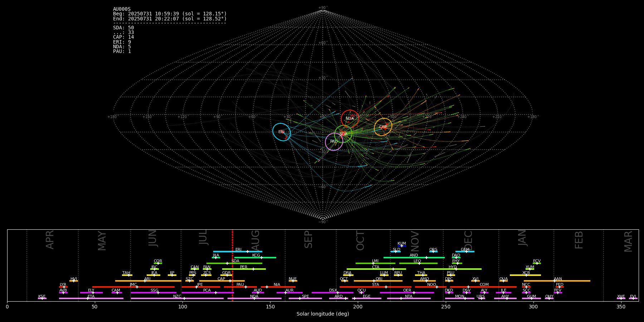Click the LYR shower label in timeline
The image size is (644, 322).
63,285
